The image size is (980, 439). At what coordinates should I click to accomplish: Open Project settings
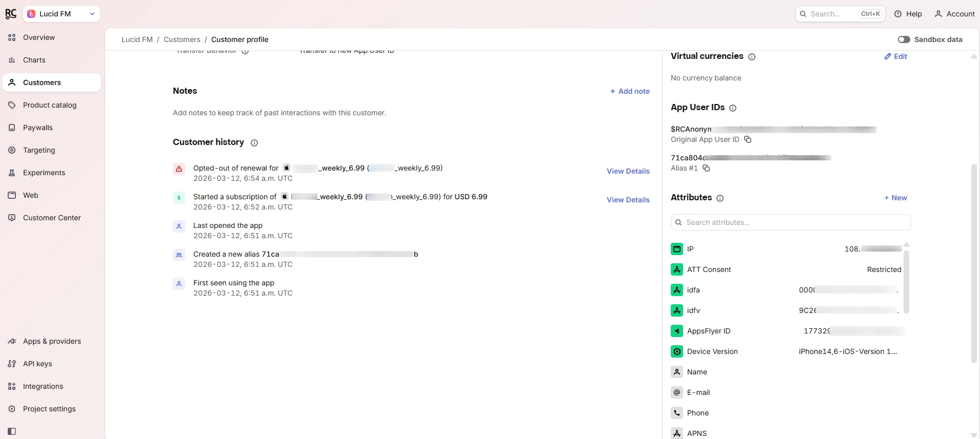[x=52, y=409]
